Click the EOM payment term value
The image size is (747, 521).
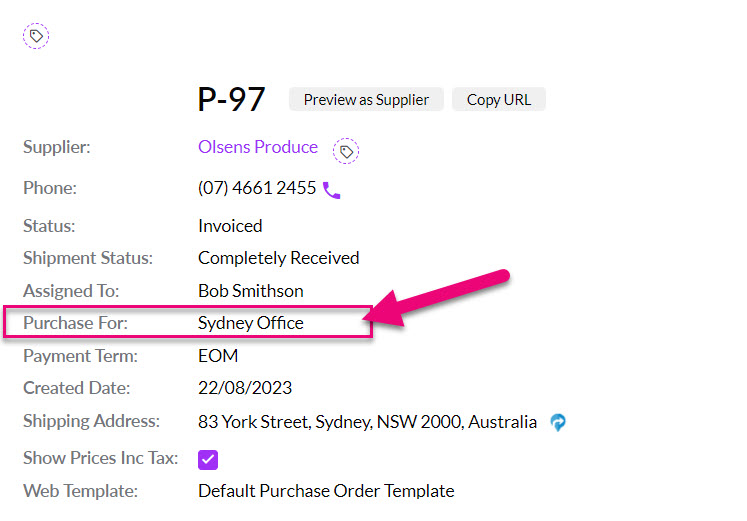(x=218, y=355)
